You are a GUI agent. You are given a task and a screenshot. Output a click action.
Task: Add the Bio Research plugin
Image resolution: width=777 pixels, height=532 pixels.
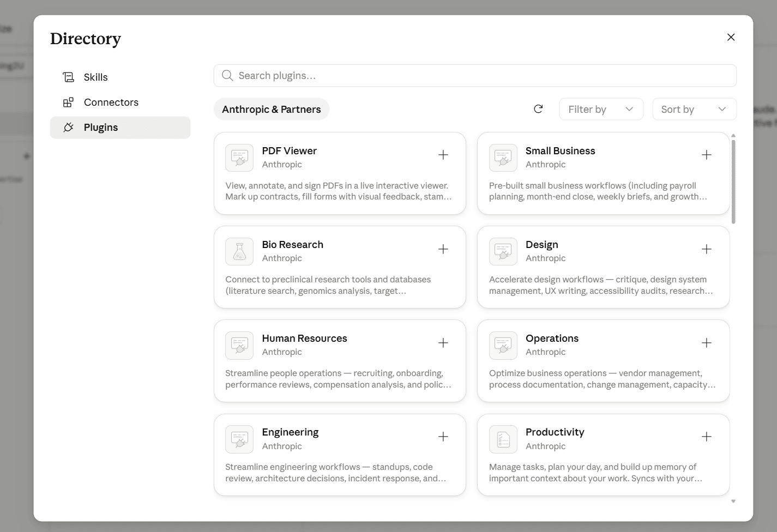[443, 249]
